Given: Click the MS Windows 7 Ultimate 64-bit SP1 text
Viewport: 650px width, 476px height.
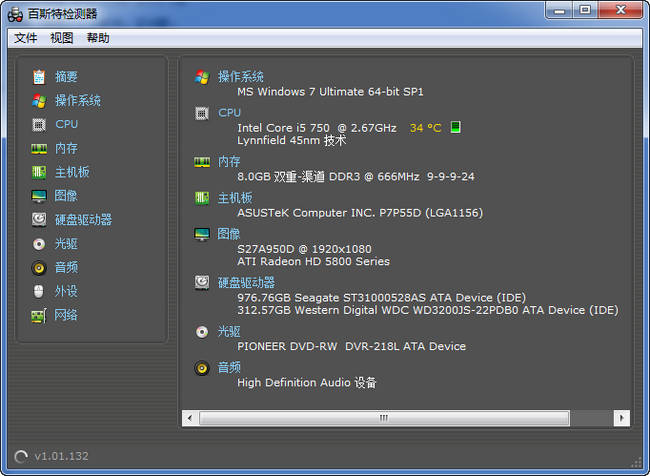Looking at the screenshot, I should point(330,92).
